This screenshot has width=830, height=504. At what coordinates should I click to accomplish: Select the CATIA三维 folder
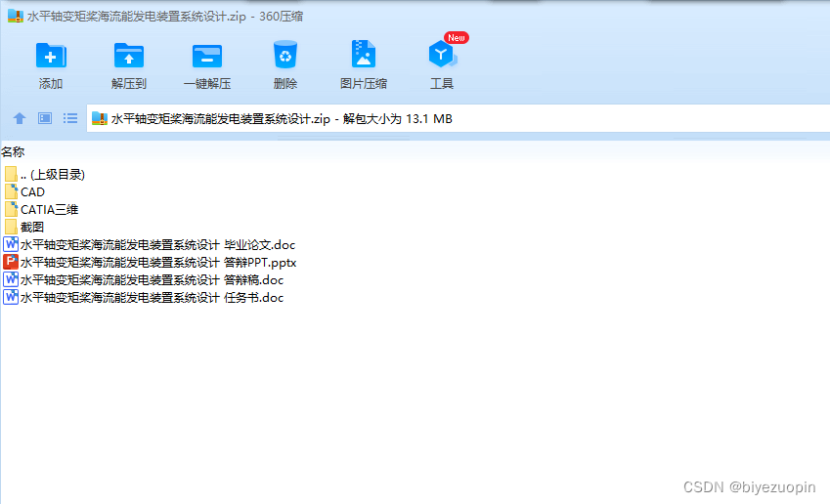click(41, 209)
